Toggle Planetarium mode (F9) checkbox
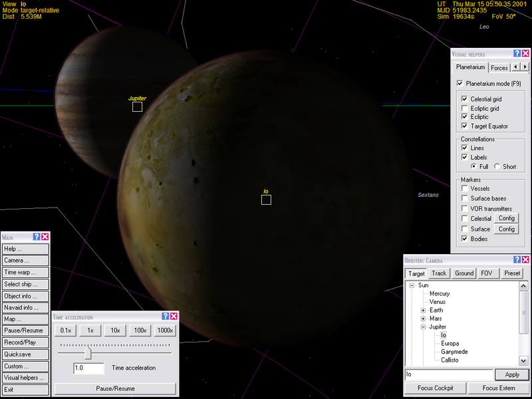The width and height of the screenshot is (532, 399). pos(460,84)
